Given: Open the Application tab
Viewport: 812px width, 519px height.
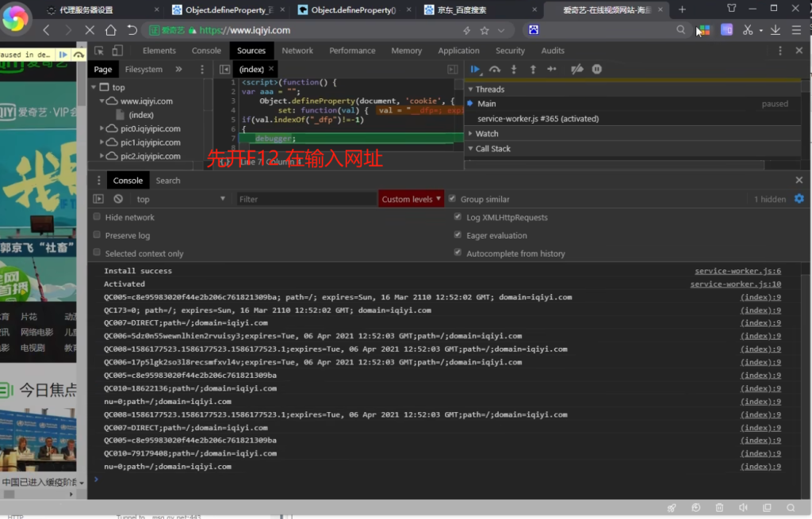Looking at the screenshot, I should (458, 51).
